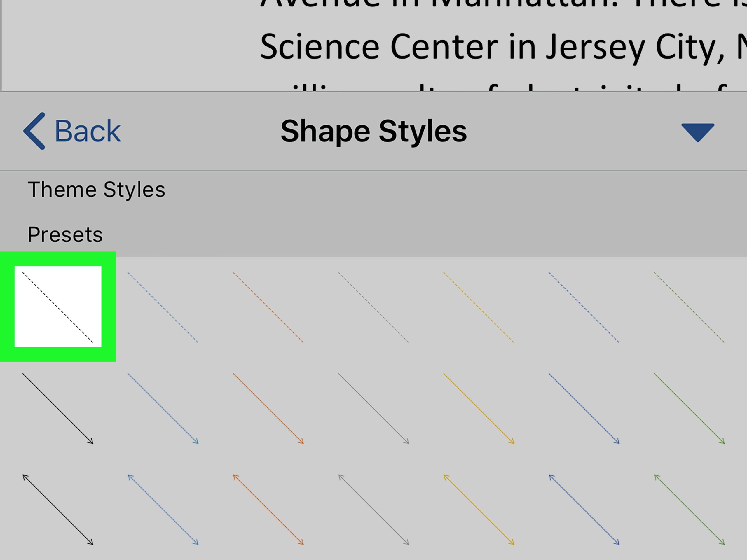Pick the orange single-arrow line preset
The image size is (747, 560).
pos(268,408)
